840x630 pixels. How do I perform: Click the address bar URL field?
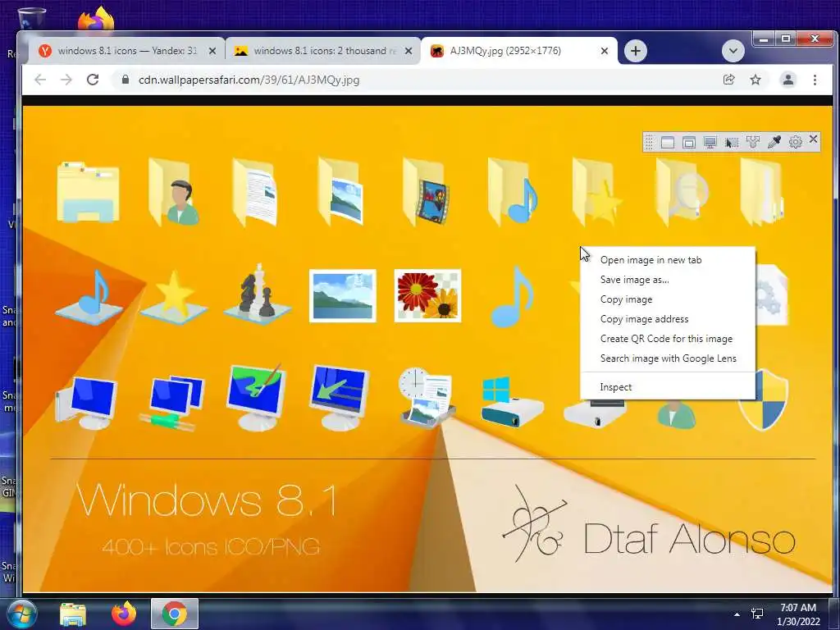418,80
